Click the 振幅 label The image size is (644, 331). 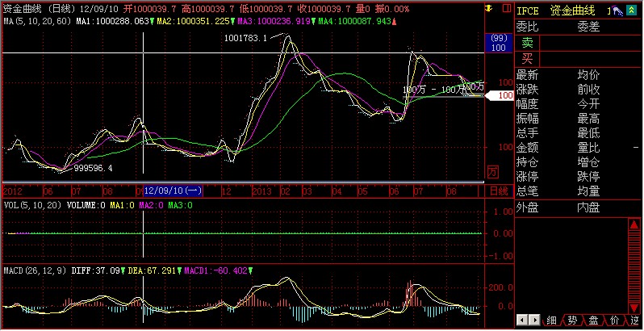[527, 119]
